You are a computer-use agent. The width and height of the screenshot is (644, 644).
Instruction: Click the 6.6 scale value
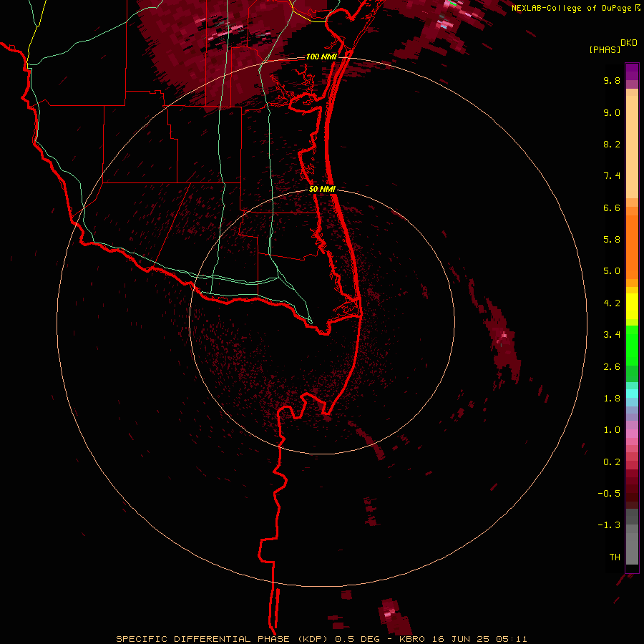tap(612, 208)
